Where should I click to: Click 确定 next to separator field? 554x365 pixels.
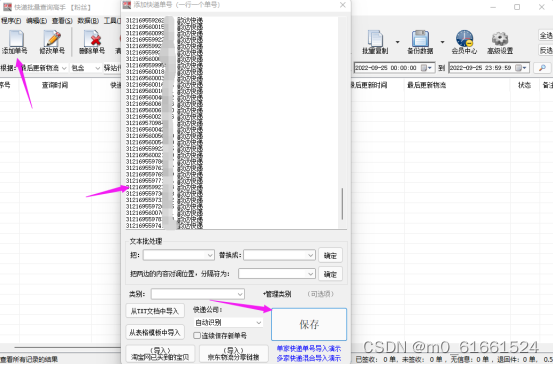[x=330, y=274]
